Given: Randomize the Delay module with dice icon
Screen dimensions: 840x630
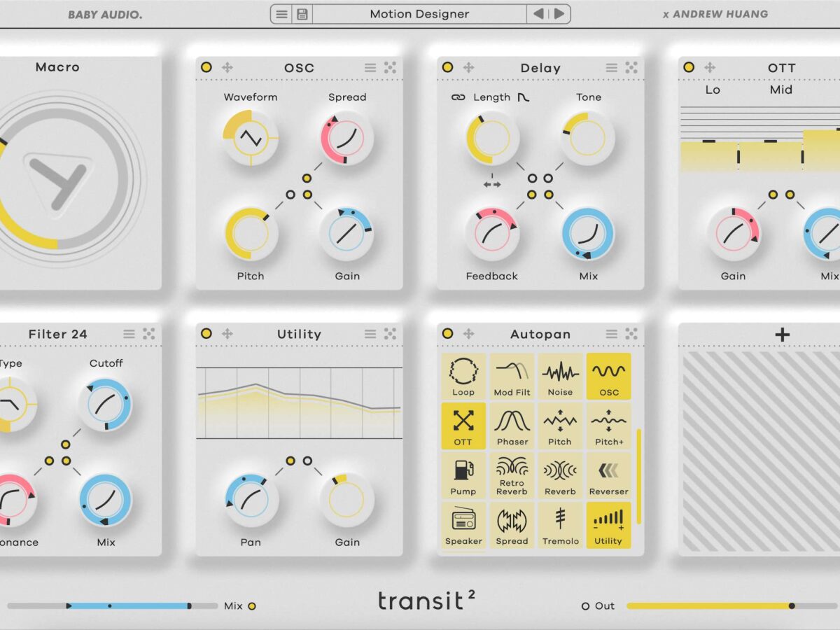Looking at the screenshot, I should 631,68.
